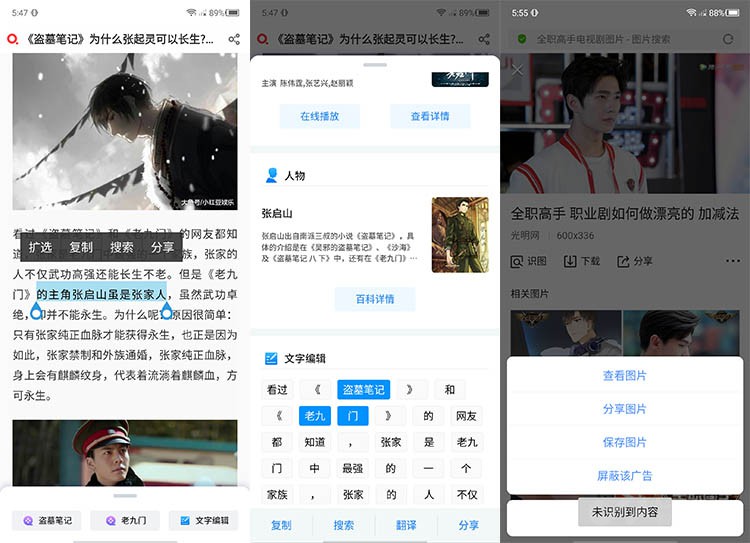Tap the reload icon in the right image search bar
This screenshot has width=750, height=543.
coord(728,39)
